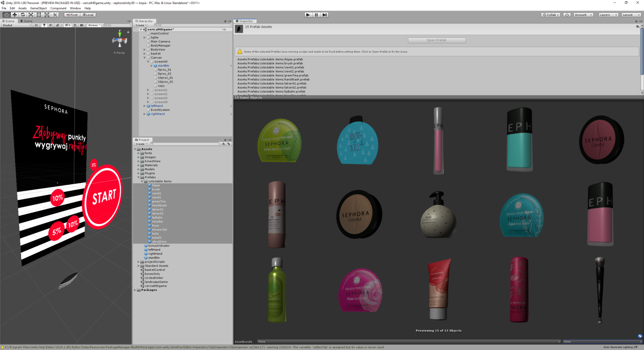Click the Step frame button
Image resolution: width=644 pixels, height=350 pixels.
pyautogui.click(x=325, y=15)
